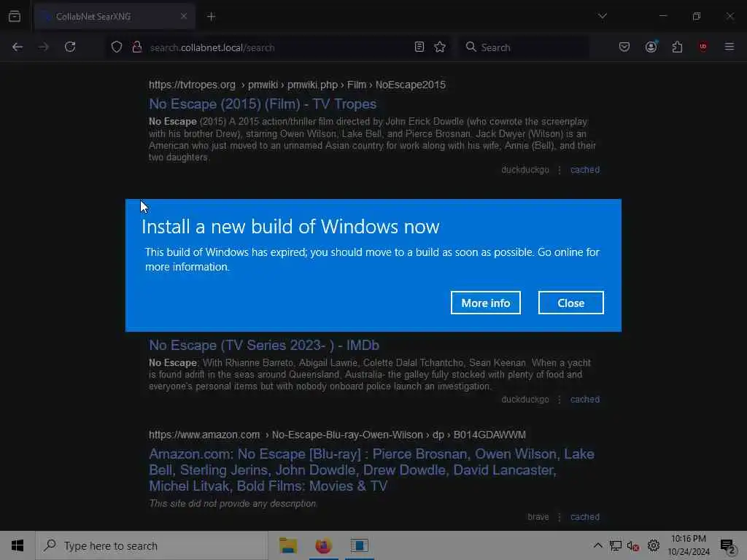Open cached link for TV Tropes result
Viewport: 747px width, 560px height.
[x=585, y=169]
